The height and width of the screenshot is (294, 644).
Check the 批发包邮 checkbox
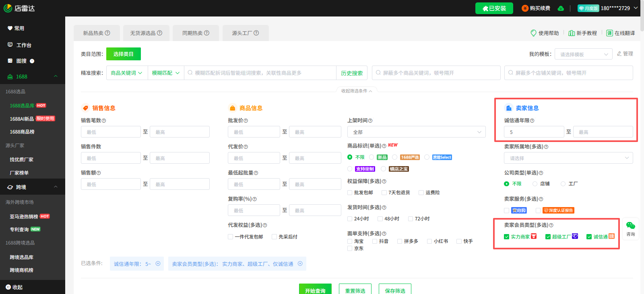coord(350,193)
